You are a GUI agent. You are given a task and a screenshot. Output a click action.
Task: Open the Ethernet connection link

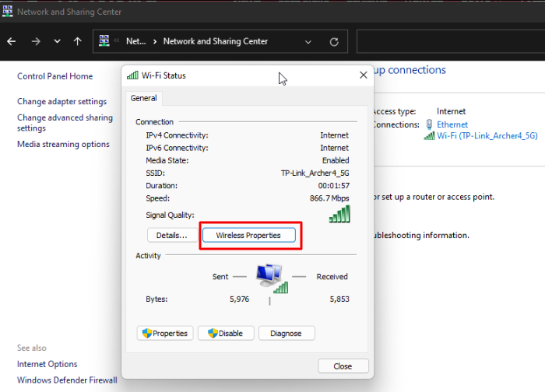[x=452, y=124]
